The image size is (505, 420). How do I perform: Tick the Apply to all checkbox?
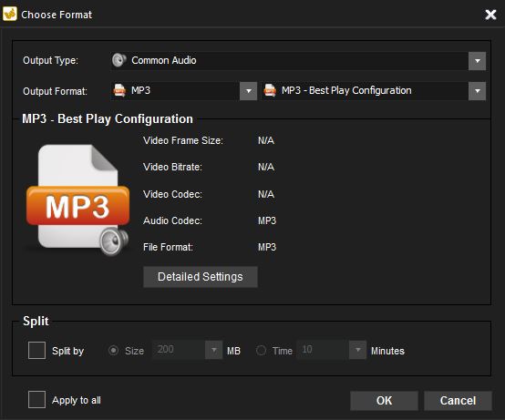click(36, 400)
